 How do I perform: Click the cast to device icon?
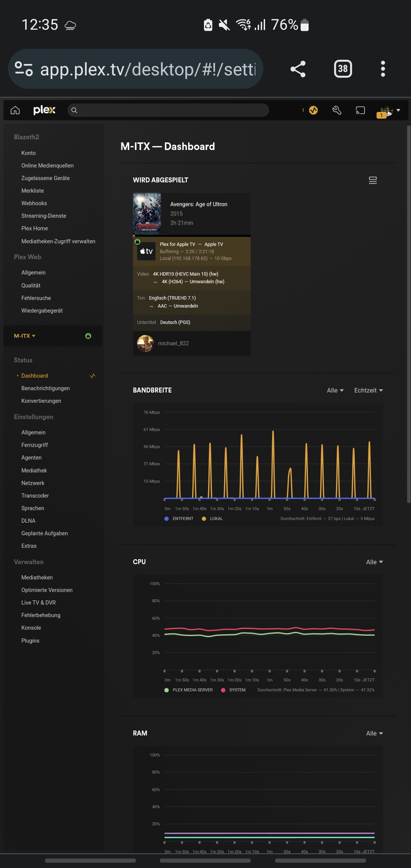(360, 110)
